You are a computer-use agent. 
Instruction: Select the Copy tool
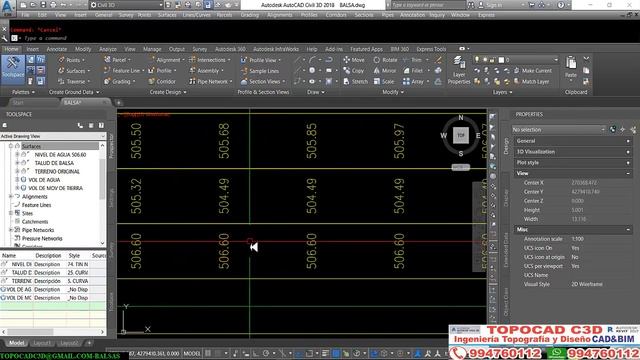[353, 71]
